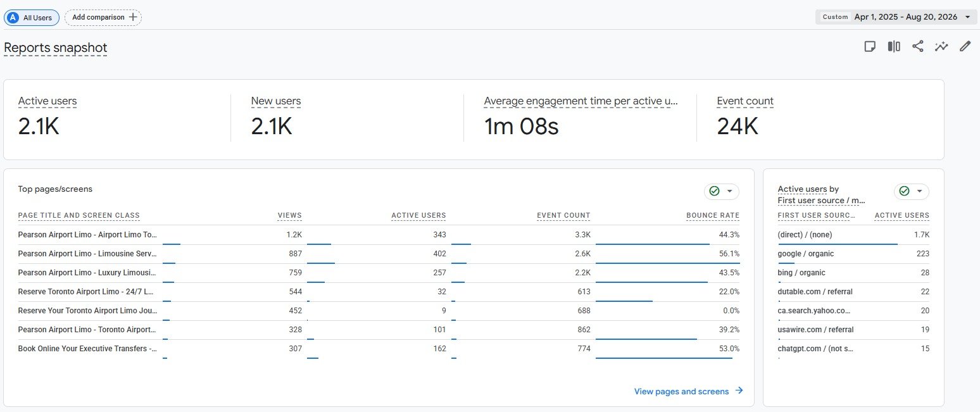Click the View pages and screens link
Viewport: 980px width, 412px height.
[x=681, y=392]
